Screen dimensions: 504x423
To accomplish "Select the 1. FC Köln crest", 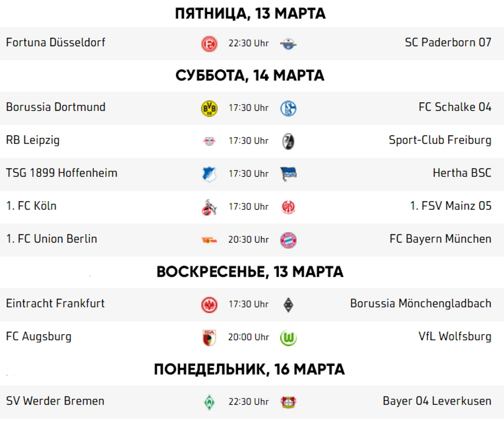I will pyautogui.click(x=209, y=207).
